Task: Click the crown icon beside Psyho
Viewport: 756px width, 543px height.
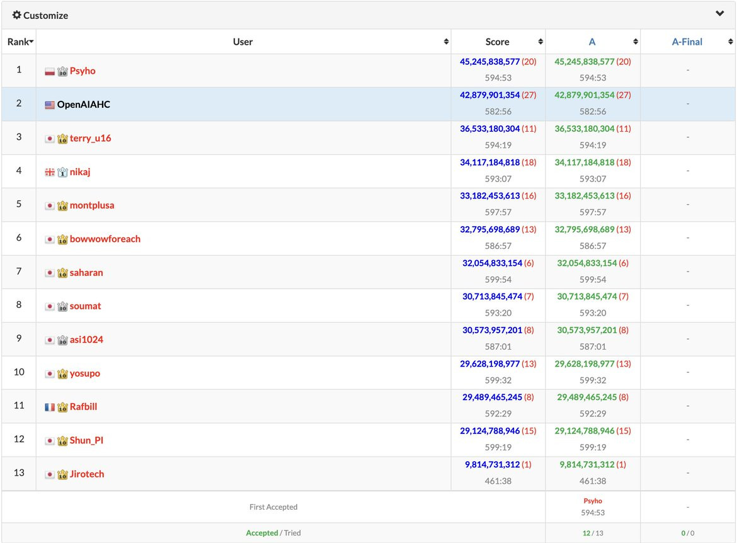Action: click(62, 71)
